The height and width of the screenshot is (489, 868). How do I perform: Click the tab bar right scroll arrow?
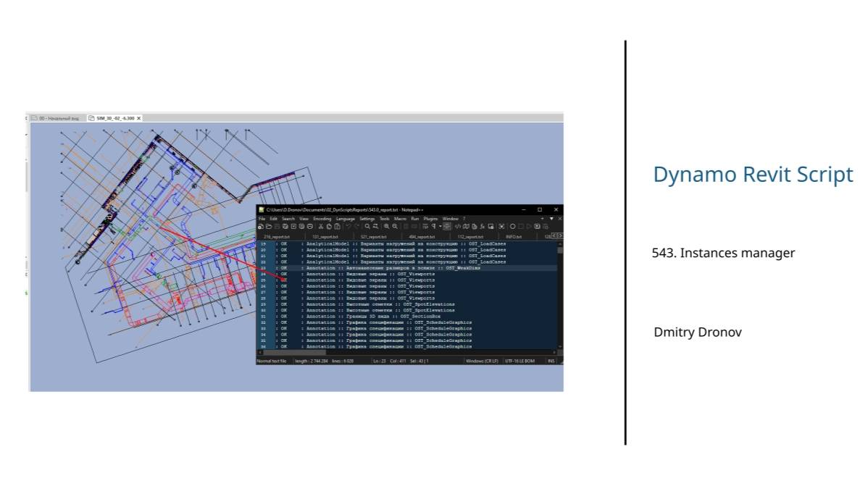560,236
